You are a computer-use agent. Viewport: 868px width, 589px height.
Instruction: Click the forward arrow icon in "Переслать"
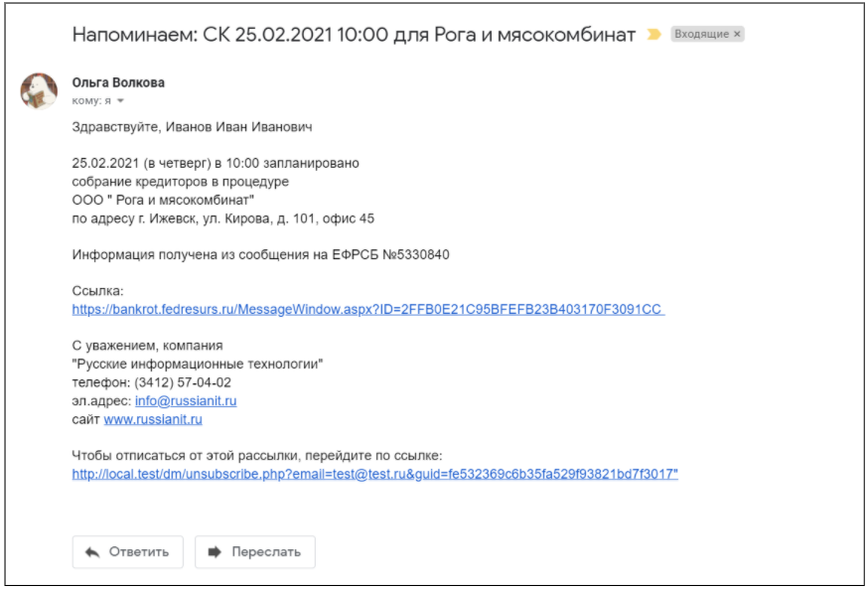pos(215,552)
